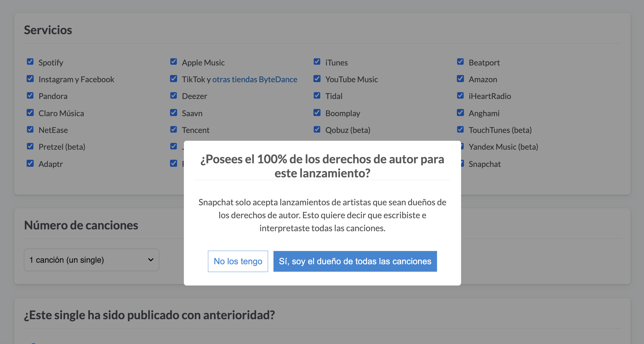Toggle the iHeartRadio checkbox
The height and width of the screenshot is (344, 644).
[x=460, y=95]
